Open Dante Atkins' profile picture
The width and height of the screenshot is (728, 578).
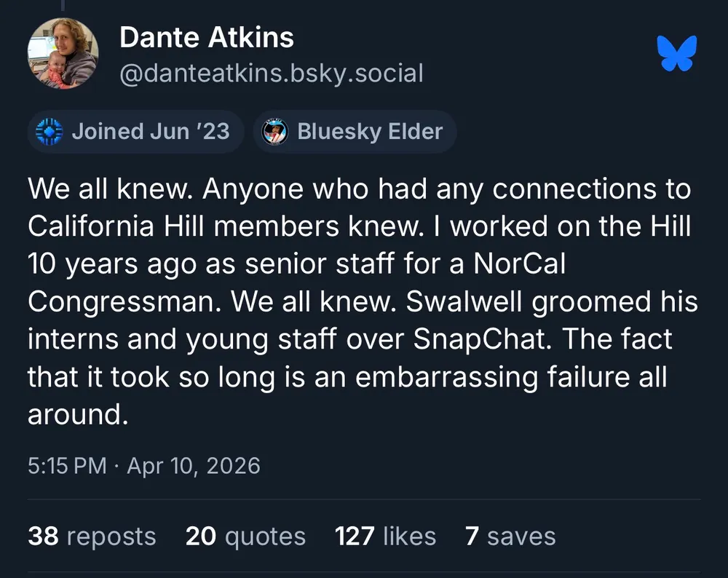pyautogui.click(x=63, y=53)
